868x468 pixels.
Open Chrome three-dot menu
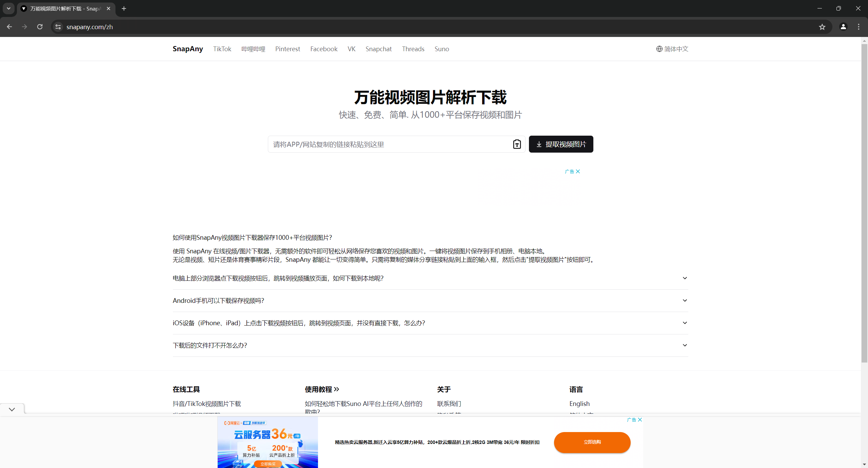(859, 27)
